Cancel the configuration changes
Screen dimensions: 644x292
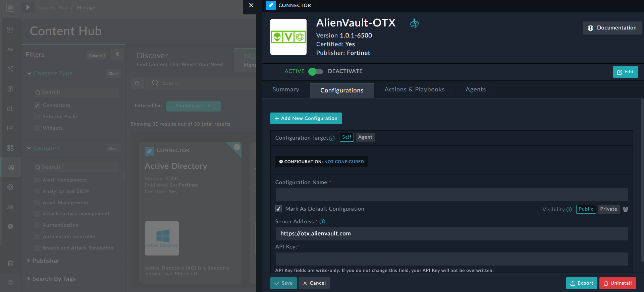click(314, 283)
